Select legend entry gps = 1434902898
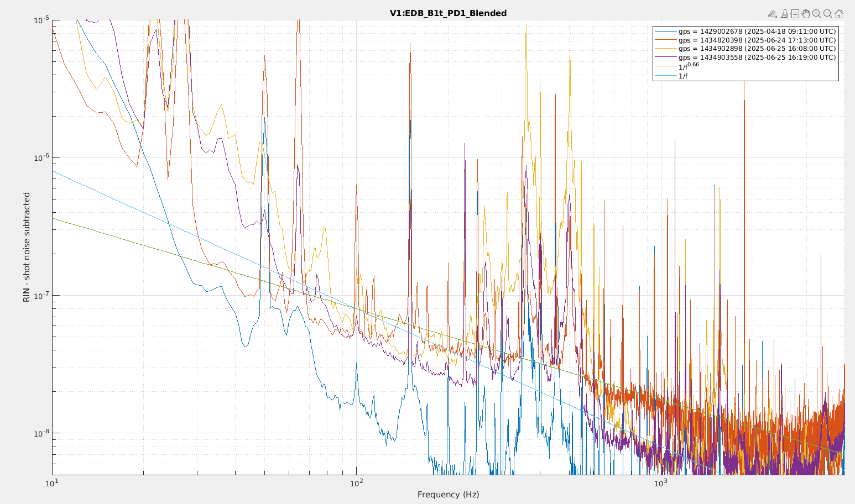This screenshot has height=504, width=855. (x=745, y=49)
